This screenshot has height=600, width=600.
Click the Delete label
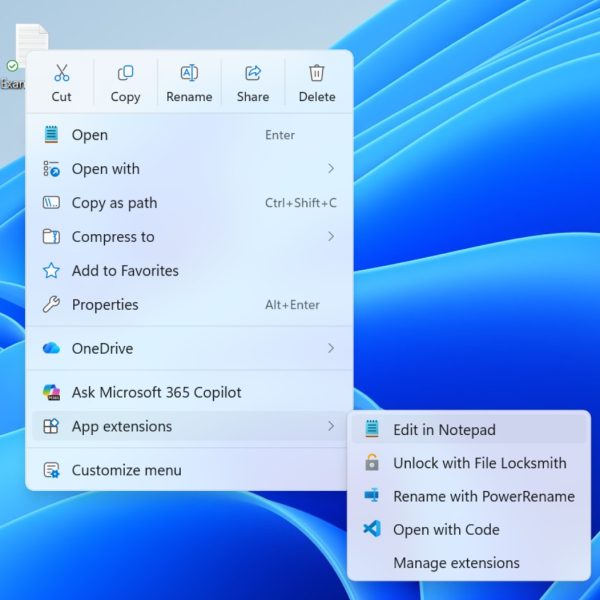tap(317, 97)
